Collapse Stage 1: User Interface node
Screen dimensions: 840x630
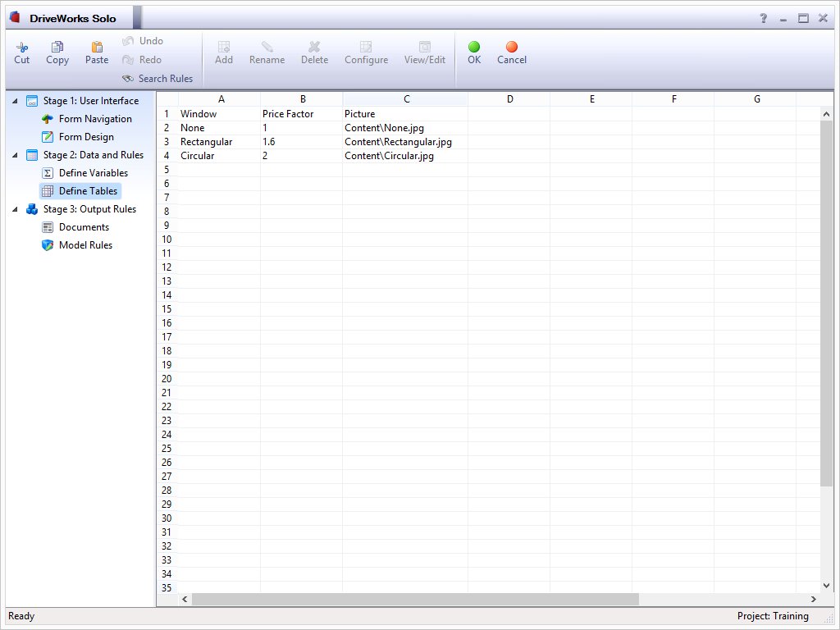click(15, 101)
